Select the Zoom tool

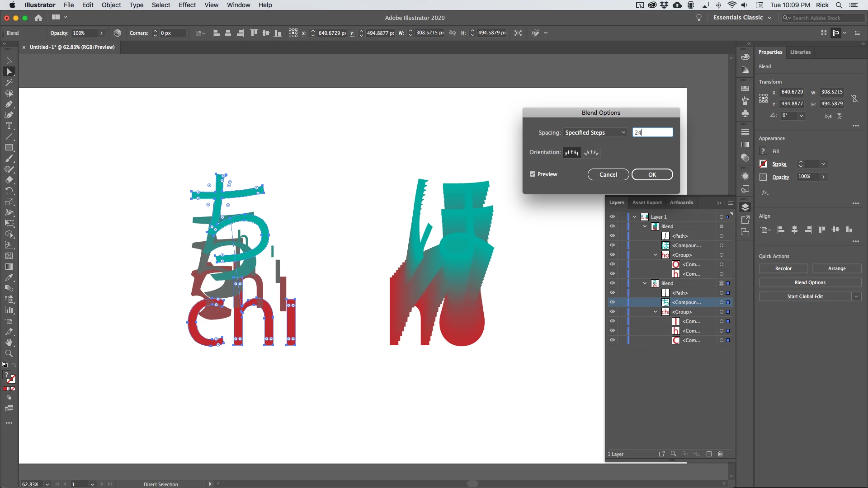point(9,354)
